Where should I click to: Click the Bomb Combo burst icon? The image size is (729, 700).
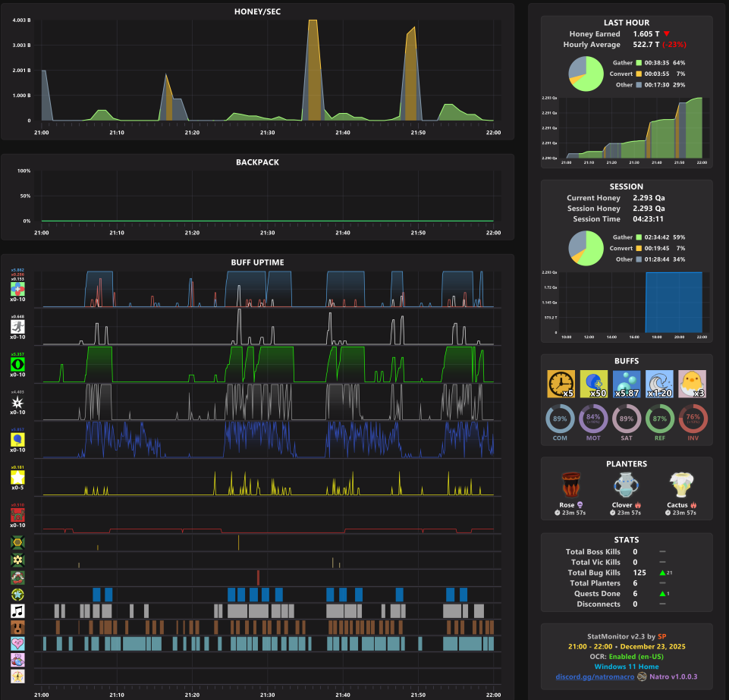click(x=17, y=402)
